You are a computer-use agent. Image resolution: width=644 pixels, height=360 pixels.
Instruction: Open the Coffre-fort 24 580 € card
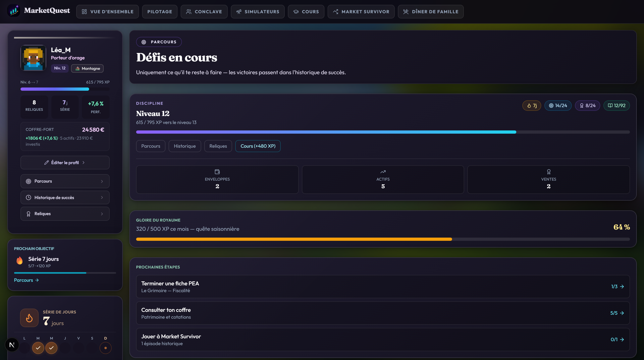click(65, 136)
